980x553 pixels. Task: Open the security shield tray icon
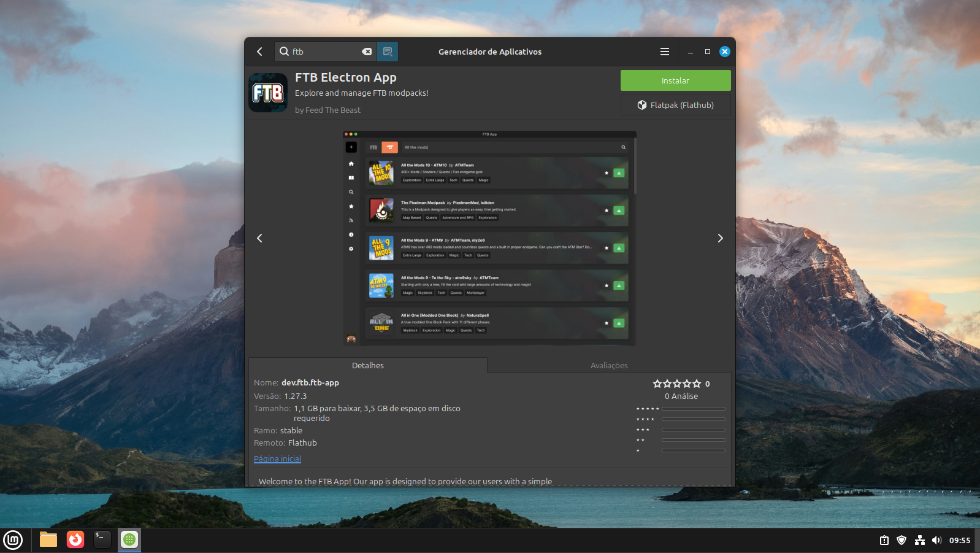point(902,540)
